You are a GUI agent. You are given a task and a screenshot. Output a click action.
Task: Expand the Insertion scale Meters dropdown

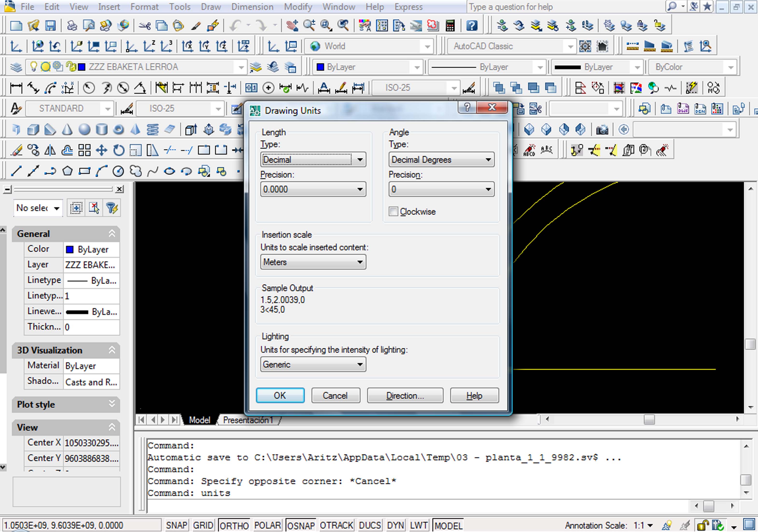pos(313,262)
